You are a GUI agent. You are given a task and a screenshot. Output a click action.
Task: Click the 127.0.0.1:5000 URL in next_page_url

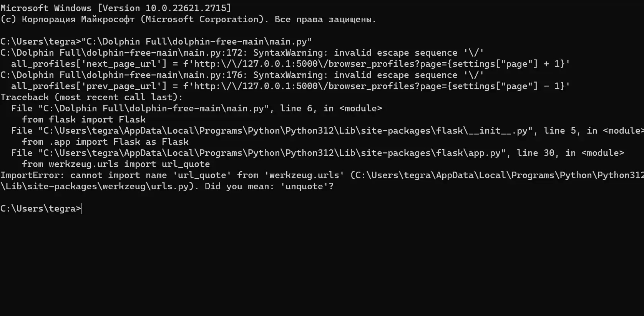click(280, 64)
